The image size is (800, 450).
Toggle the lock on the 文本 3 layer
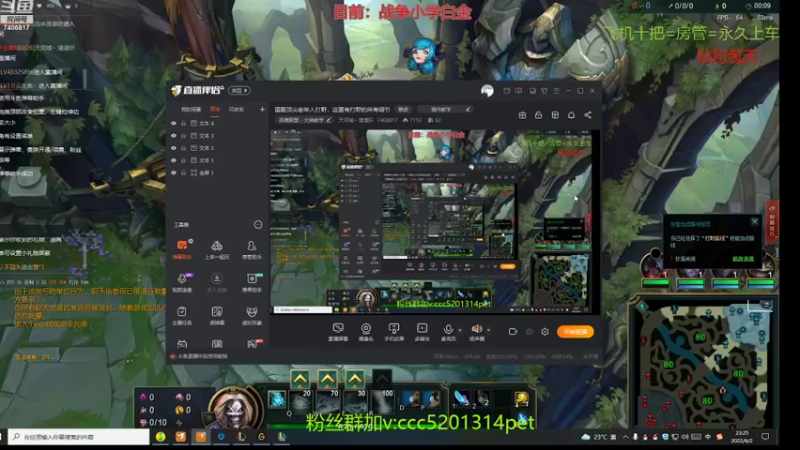(x=184, y=136)
